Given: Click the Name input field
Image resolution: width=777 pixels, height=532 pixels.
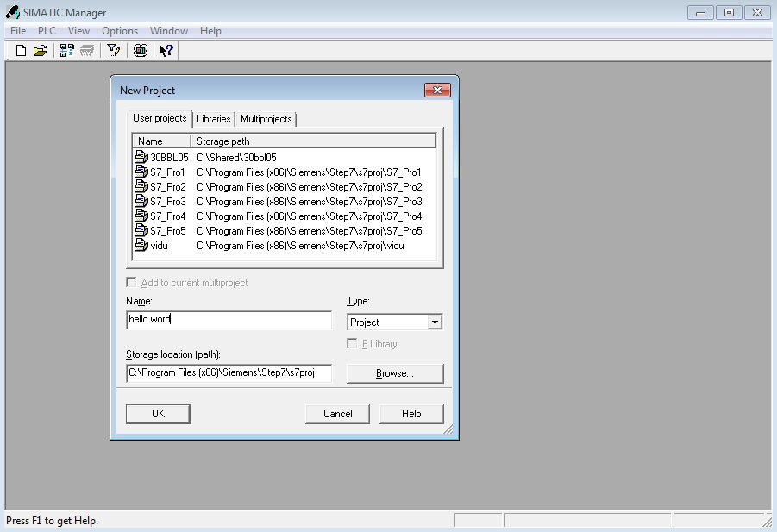Looking at the screenshot, I should click(x=229, y=320).
